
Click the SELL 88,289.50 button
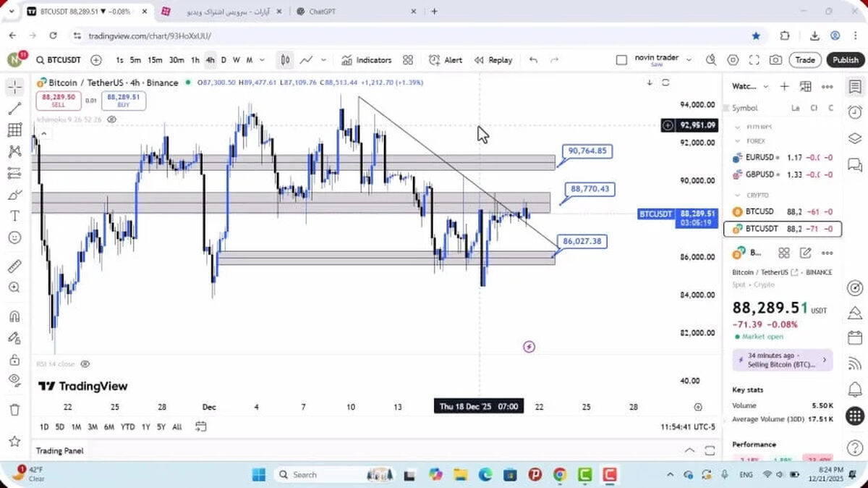[59, 101]
